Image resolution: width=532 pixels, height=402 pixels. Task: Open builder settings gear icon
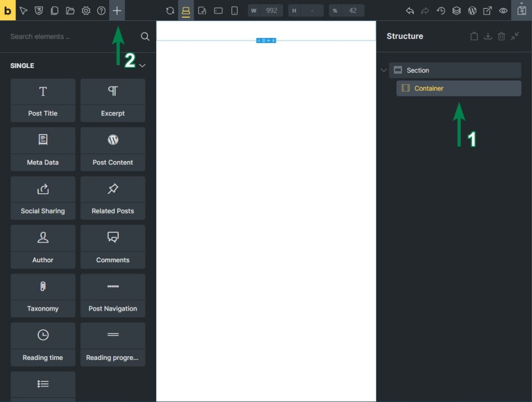point(86,10)
